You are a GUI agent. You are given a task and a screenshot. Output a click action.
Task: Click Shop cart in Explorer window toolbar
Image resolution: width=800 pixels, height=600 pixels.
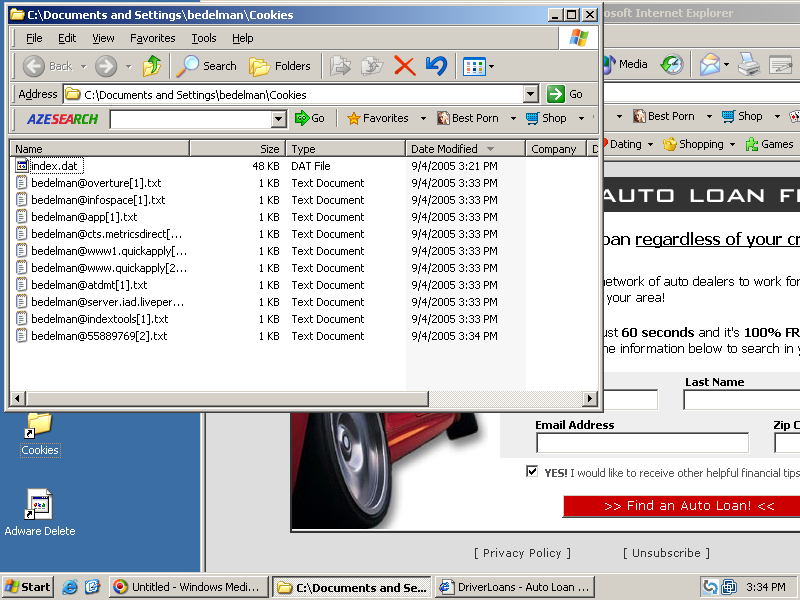[x=546, y=118]
